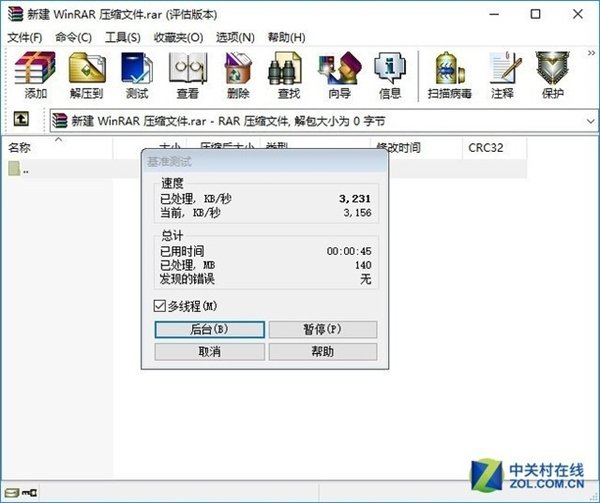
Task: Open the 帮助(H) menu
Action: tap(287, 37)
